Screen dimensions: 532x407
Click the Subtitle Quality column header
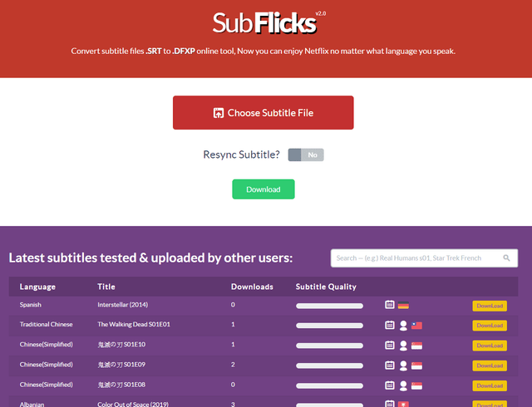pyautogui.click(x=326, y=287)
